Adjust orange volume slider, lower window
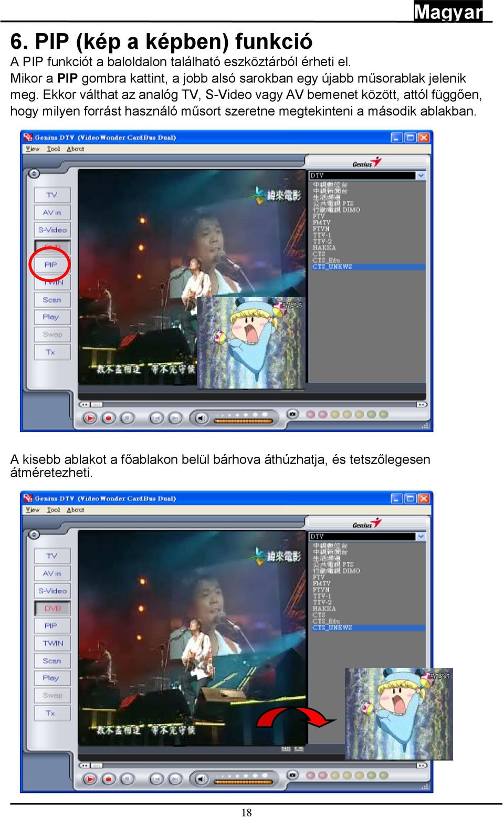The width and height of the screenshot is (504, 817). [243, 781]
